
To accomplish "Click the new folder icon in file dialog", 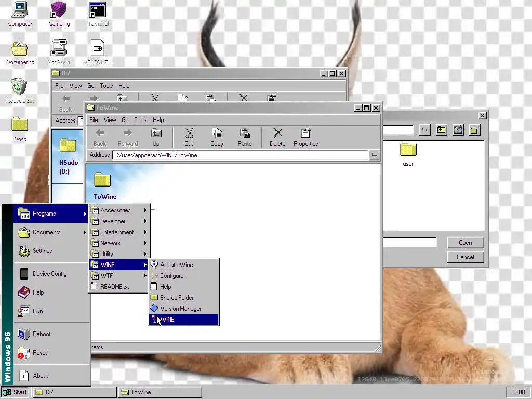I will 475,130.
